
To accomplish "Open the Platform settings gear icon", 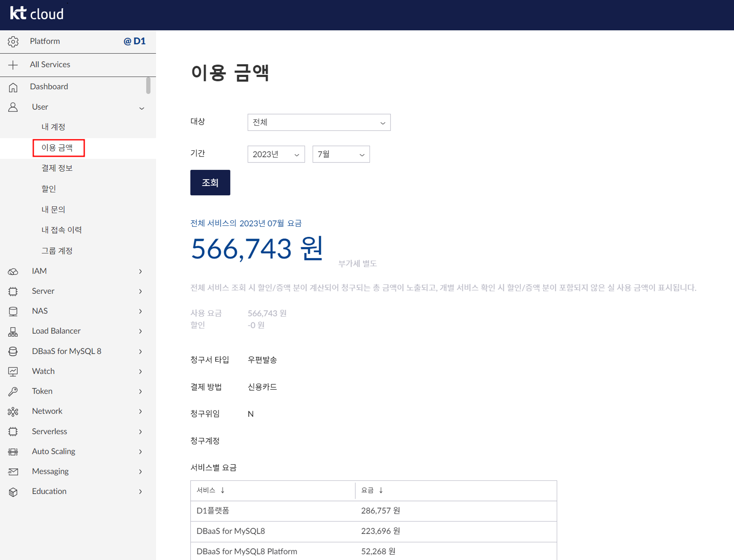I will [13, 41].
